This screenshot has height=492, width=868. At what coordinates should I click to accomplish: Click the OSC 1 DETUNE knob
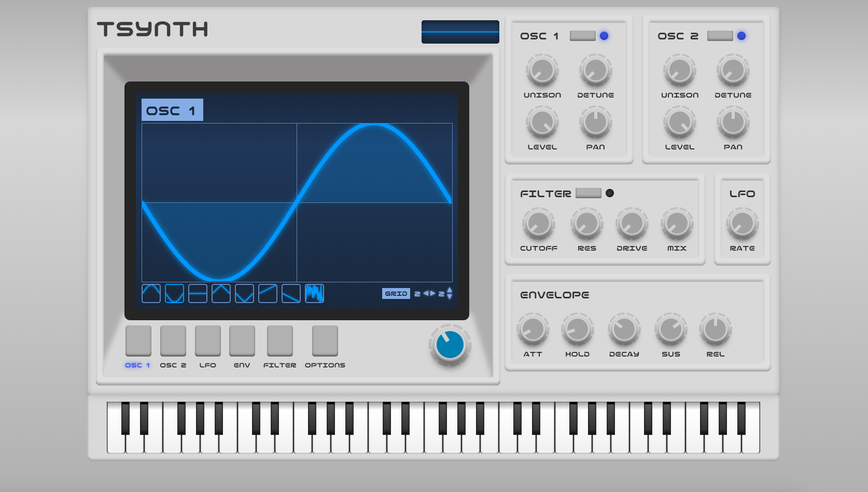pyautogui.click(x=596, y=71)
